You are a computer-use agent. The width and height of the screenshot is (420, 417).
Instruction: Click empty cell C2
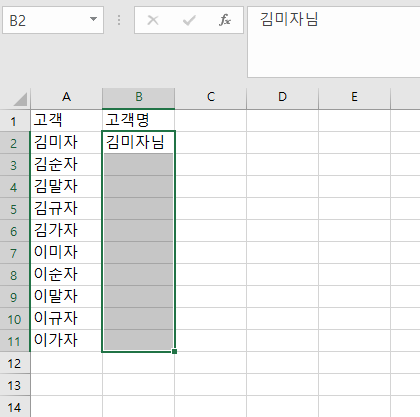coord(211,143)
